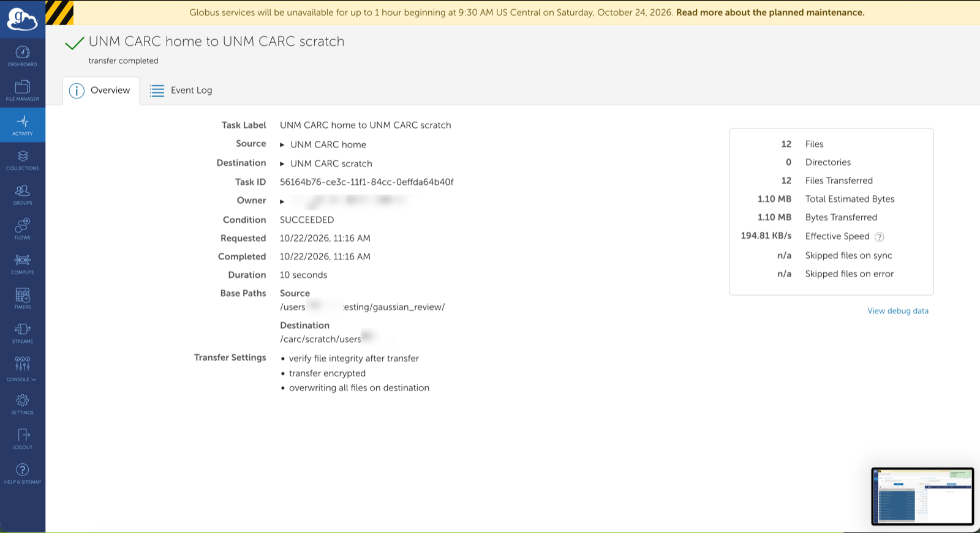Click the Total Estimated Bytes label
The height and width of the screenshot is (533, 980).
(850, 199)
